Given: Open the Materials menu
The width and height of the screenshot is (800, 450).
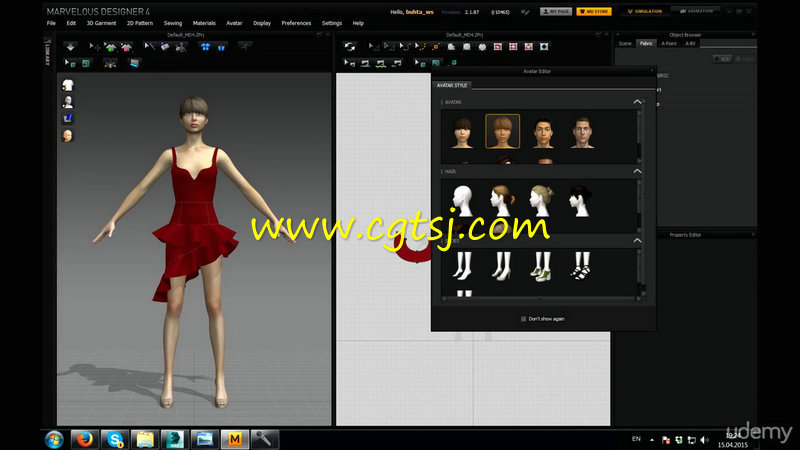Looking at the screenshot, I should tap(204, 23).
